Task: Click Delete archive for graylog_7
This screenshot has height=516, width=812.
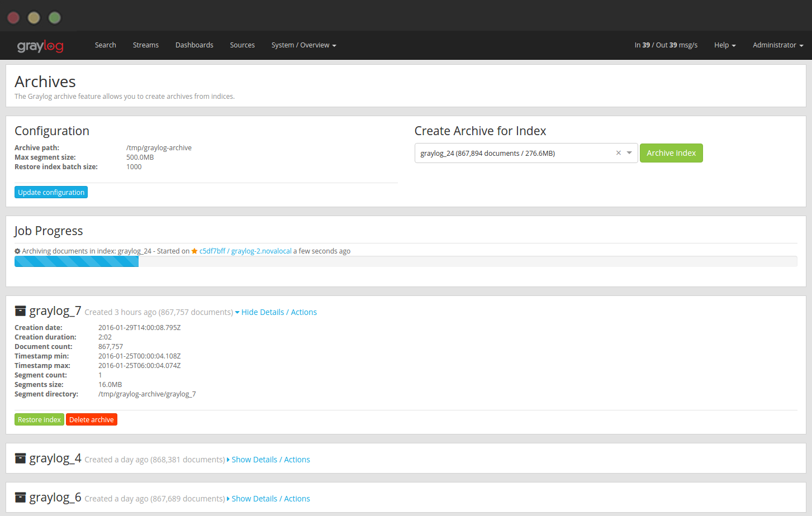Action: (92, 419)
